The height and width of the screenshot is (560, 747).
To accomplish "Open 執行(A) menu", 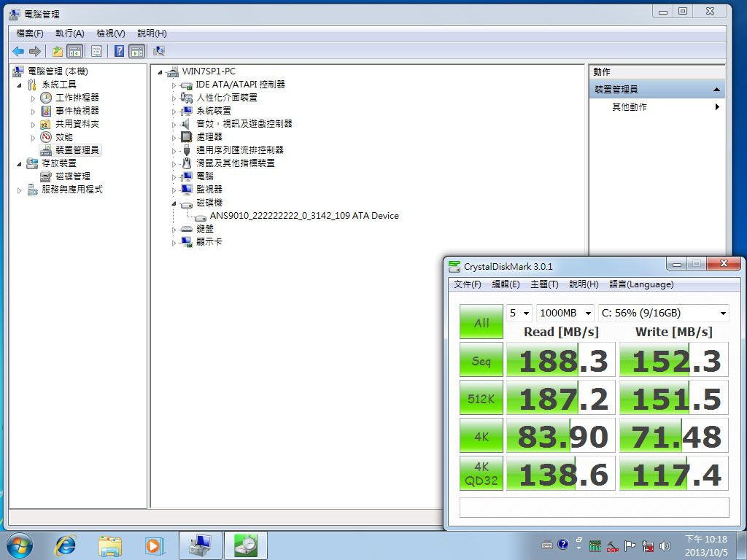I will click(69, 34).
